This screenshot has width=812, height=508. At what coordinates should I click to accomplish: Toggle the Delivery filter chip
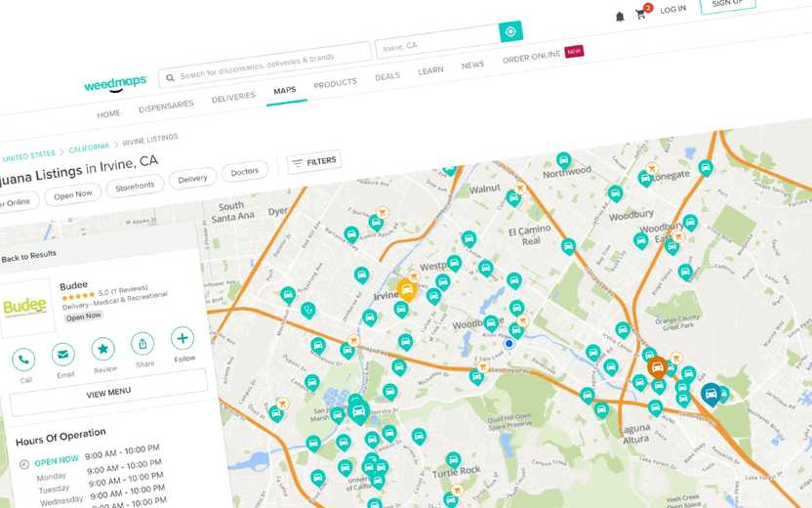tap(192, 179)
